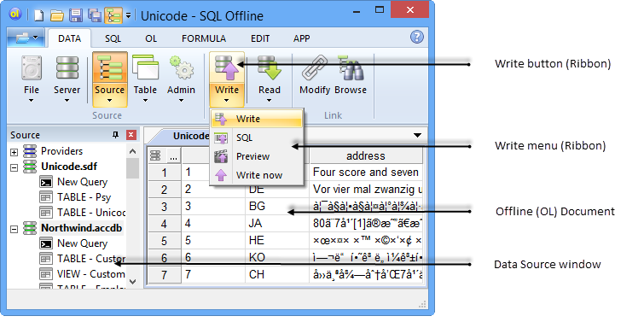
Task: Switch to the DATA ribbon tab
Action: tap(69, 38)
